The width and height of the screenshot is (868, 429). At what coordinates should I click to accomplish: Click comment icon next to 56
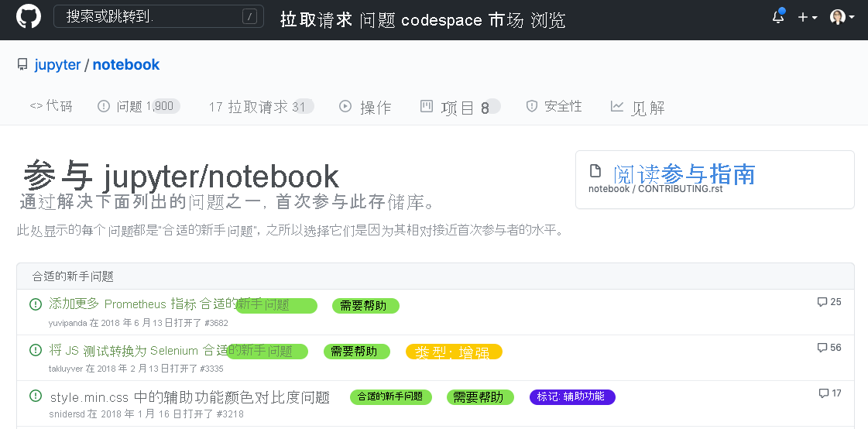pos(822,348)
